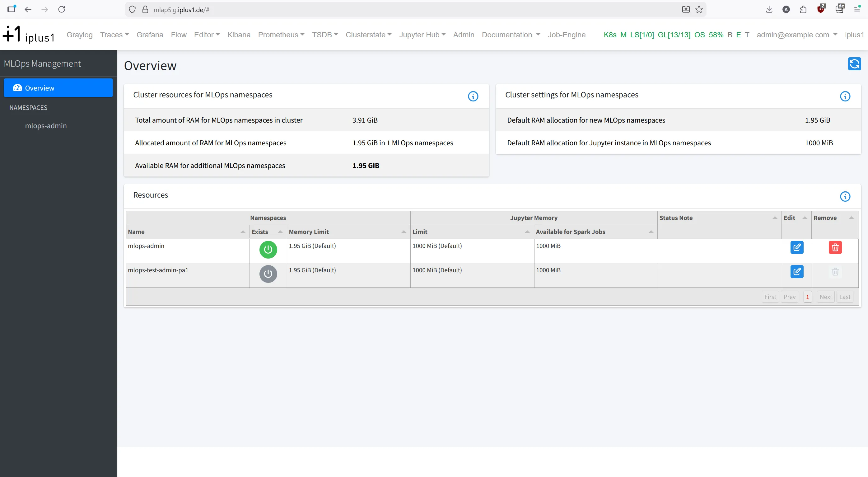Expand the Jupyter Hub dropdown
Image resolution: width=868 pixels, height=477 pixels.
coord(422,35)
